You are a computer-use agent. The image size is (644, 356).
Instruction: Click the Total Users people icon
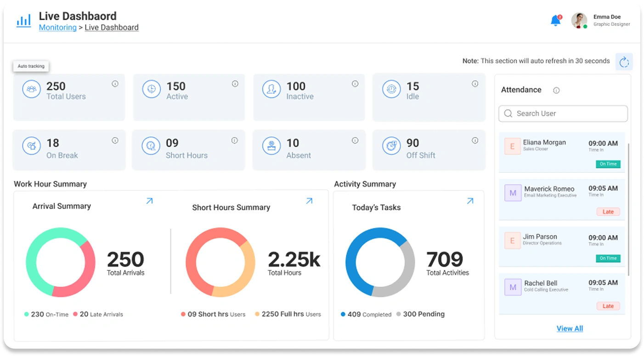(x=31, y=89)
